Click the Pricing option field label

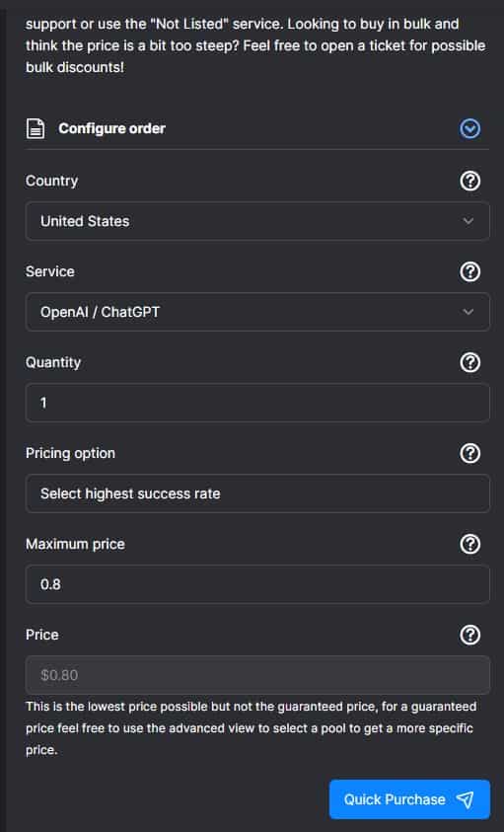point(71,453)
